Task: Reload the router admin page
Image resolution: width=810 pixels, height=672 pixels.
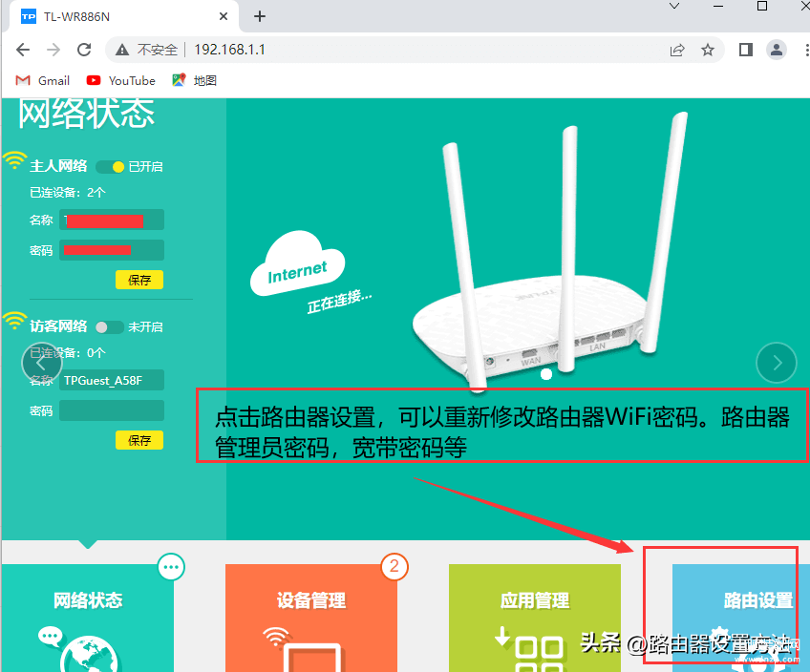Action: coord(84,50)
